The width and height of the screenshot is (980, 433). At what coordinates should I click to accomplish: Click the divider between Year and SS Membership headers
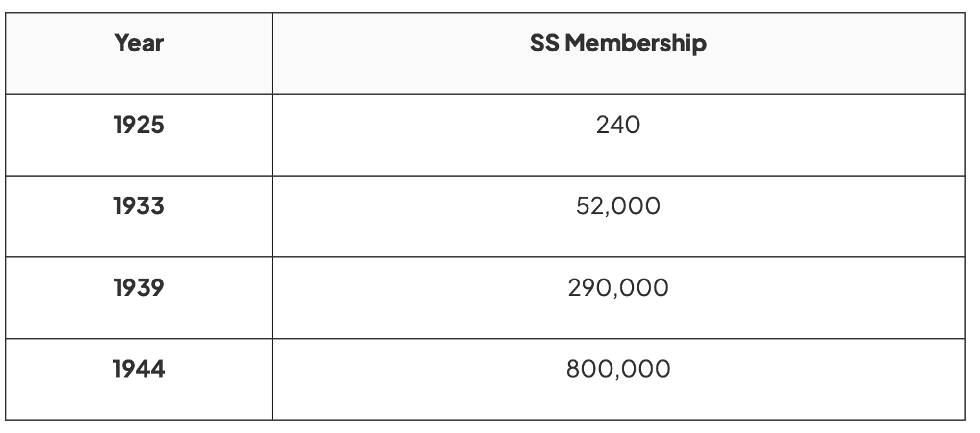(272, 53)
